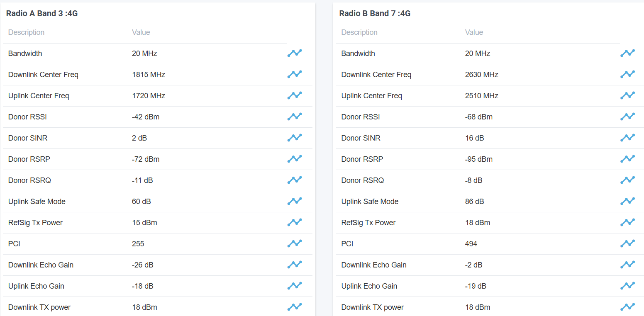Screen dimensions: 644x316
Task: View Radio B Donor SINR graph icon
Action: 627,138
